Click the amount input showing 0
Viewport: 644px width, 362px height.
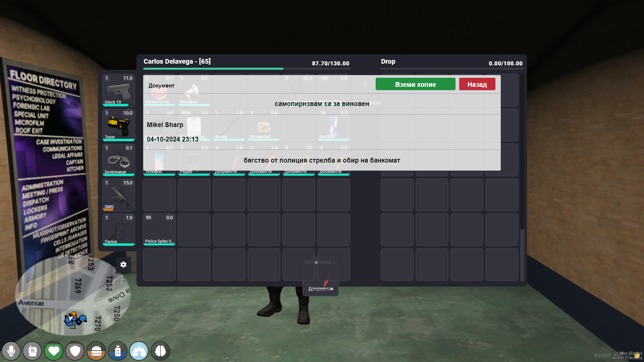pos(365,84)
